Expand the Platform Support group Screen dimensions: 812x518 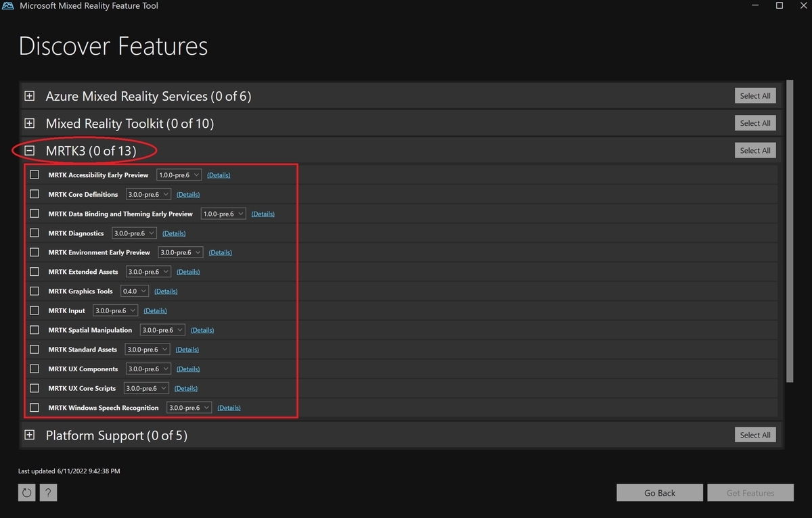[29, 435]
